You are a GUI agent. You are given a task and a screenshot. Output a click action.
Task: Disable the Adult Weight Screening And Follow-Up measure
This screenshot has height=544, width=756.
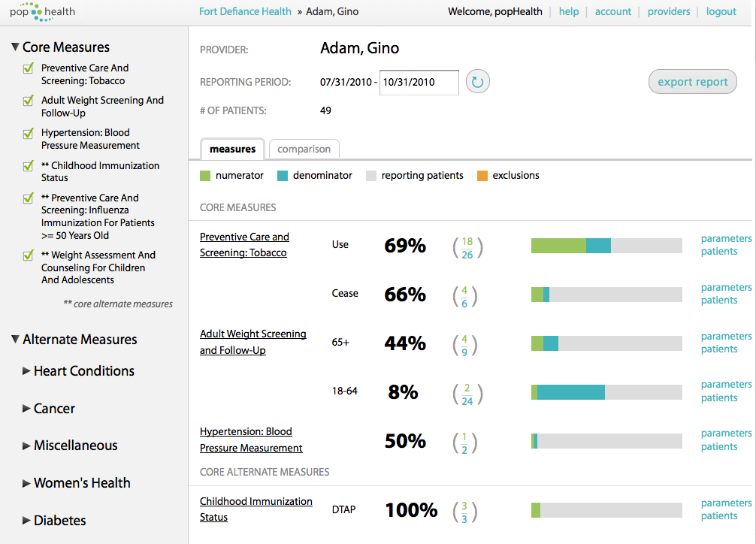click(x=28, y=101)
